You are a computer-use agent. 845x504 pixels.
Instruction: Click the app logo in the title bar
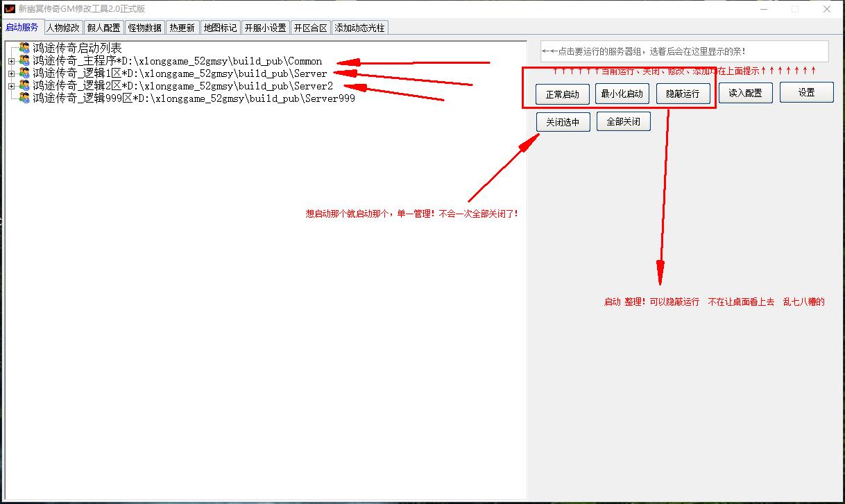tap(10, 9)
